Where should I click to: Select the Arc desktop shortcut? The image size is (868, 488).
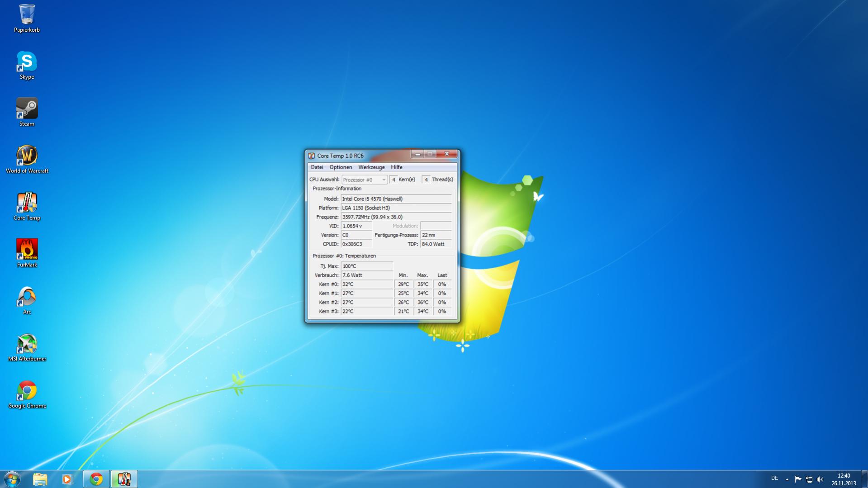(x=27, y=300)
